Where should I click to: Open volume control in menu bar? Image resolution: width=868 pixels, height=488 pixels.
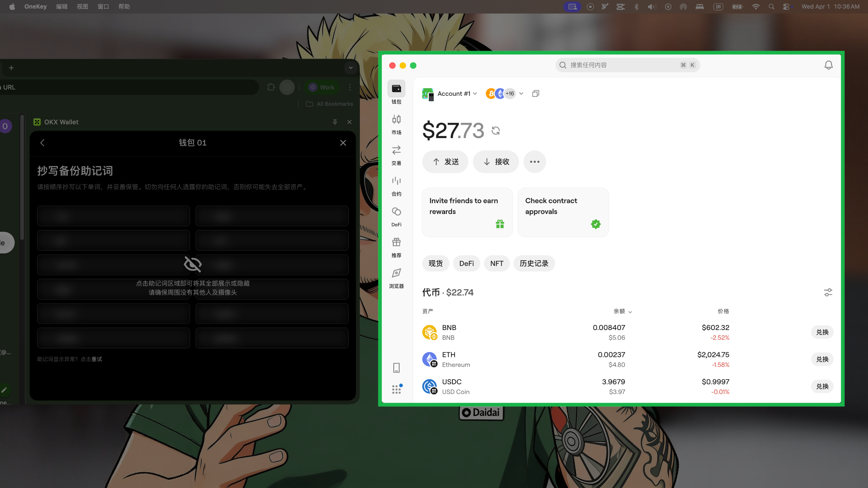[x=652, y=7]
